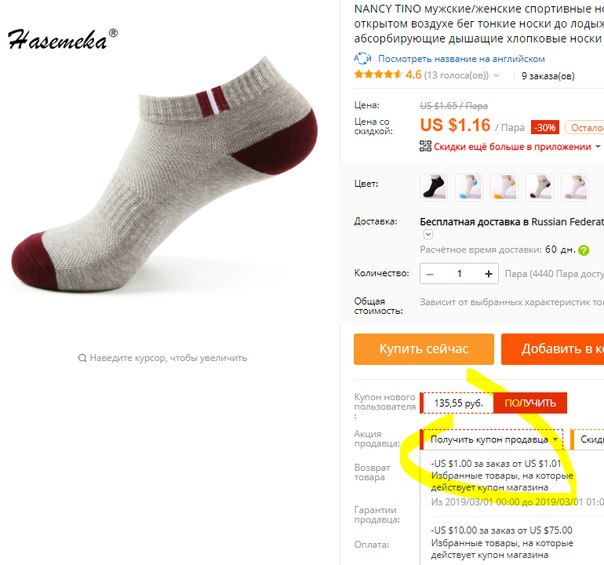Select the white and yellow sock color

pyautogui.click(x=504, y=187)
